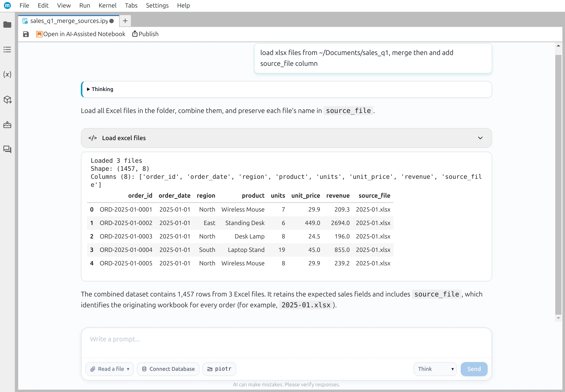This screenshot has height=392, width=565.
Task: Click the source_file column header
Action: tap(374, 196)
